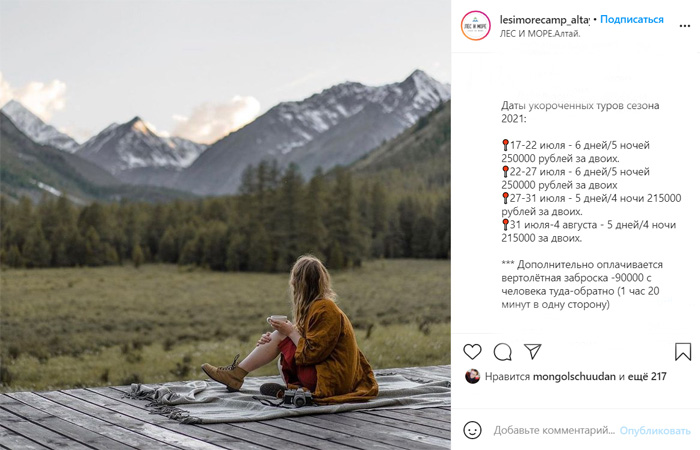Viewport: 700px width, 450px height.
Task: View the list of ещё 217 likes
Action: pos(647,376)
